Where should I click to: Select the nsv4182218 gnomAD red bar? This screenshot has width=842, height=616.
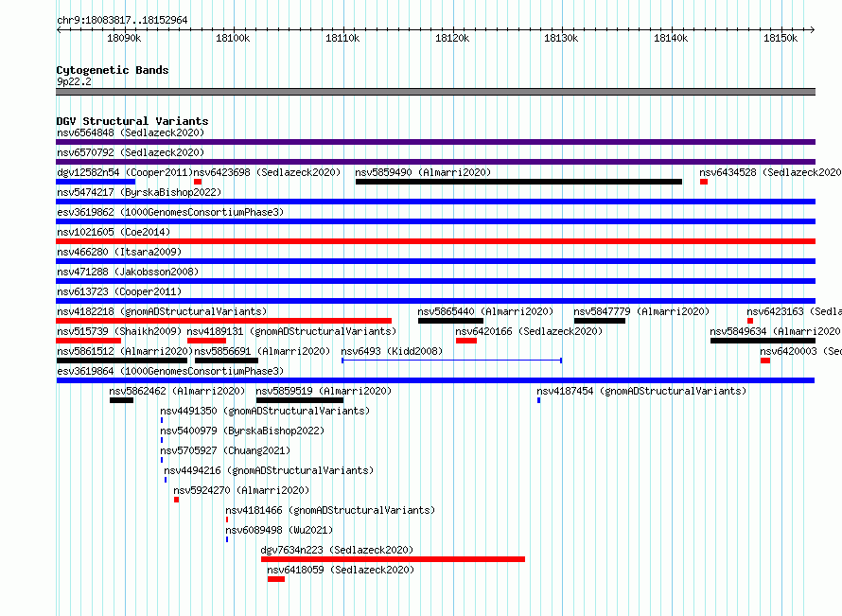(x=224, y=321)
